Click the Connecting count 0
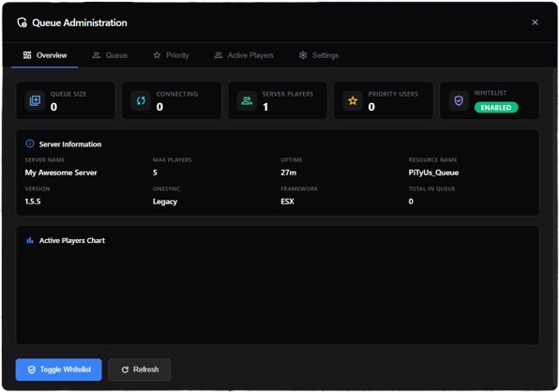The image size is (559, 392). [159, 107]
